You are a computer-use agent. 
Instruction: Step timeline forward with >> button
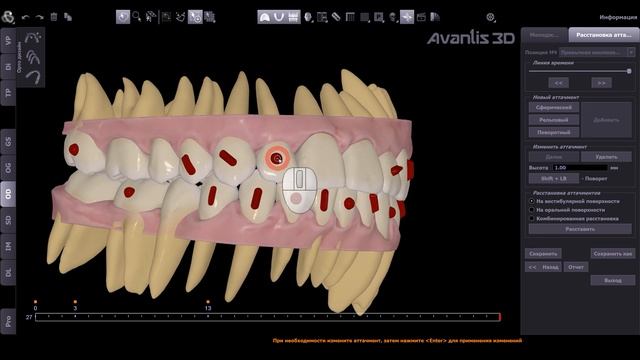click(x=601, y=83)
